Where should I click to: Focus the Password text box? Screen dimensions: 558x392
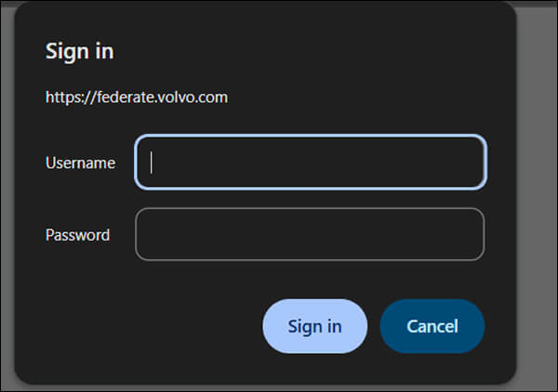pyautogui.click(x=310, y=234)
